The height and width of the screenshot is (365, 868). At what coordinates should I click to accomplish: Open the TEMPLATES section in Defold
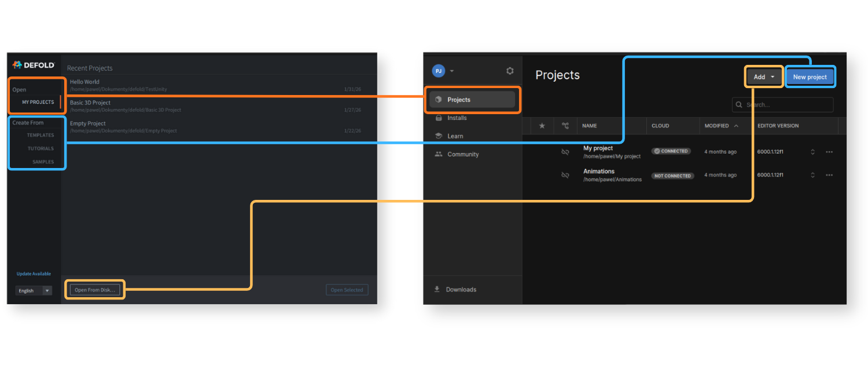pos(40,135)
